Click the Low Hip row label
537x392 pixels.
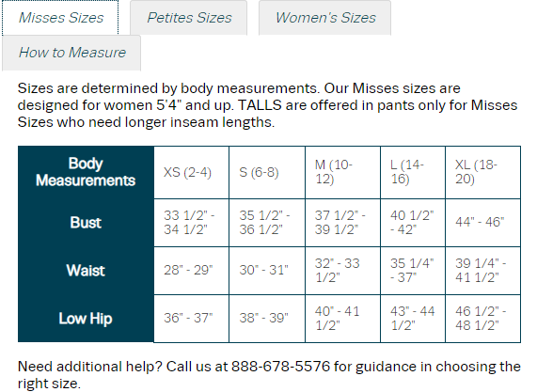click(86, 319)
